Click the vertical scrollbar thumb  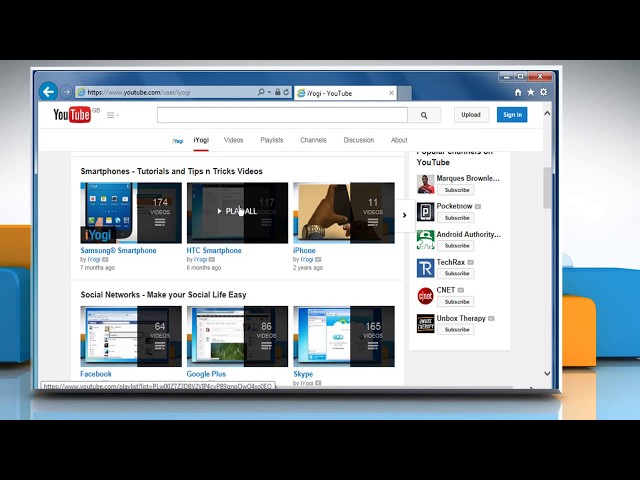547,188
